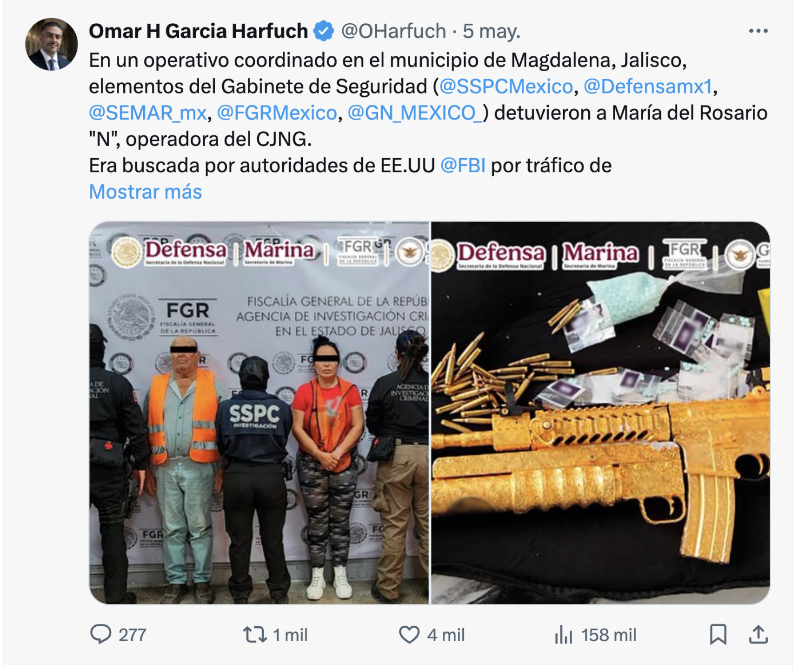Viewport: 812px width, 670px height.
Task: Open the @Defensamx1 mention
Action: tap(648, 87)
